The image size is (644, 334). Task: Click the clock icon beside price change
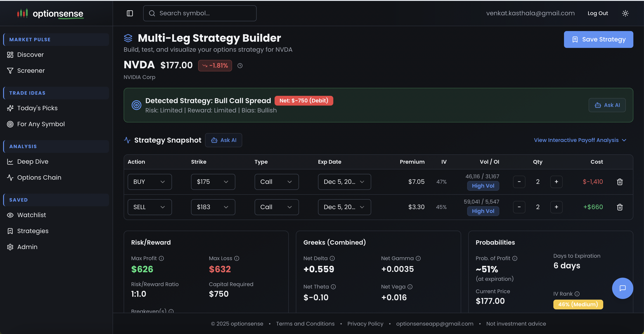(240, 66)
